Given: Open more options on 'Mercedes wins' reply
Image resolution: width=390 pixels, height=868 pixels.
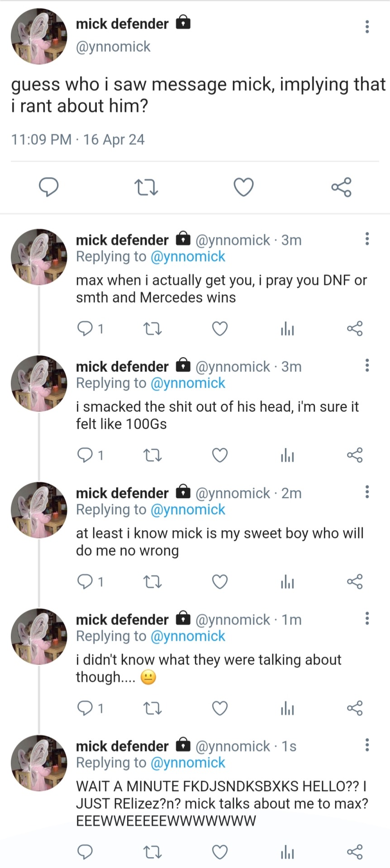Looking at the screenshot, I should pos(367,239).
